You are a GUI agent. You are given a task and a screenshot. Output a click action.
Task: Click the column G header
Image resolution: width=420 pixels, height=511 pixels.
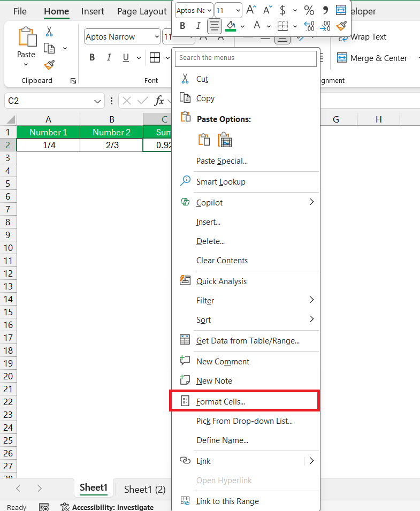click(336, 120)
